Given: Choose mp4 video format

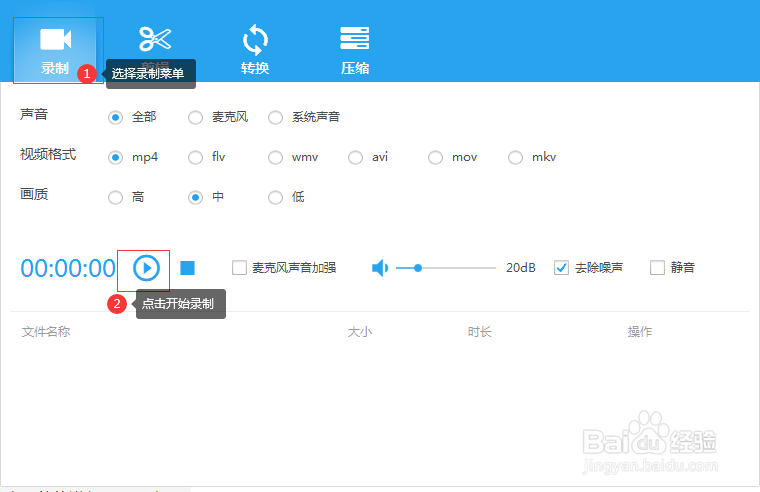Looking at the screenshot, I should click(x=115, y=158).
